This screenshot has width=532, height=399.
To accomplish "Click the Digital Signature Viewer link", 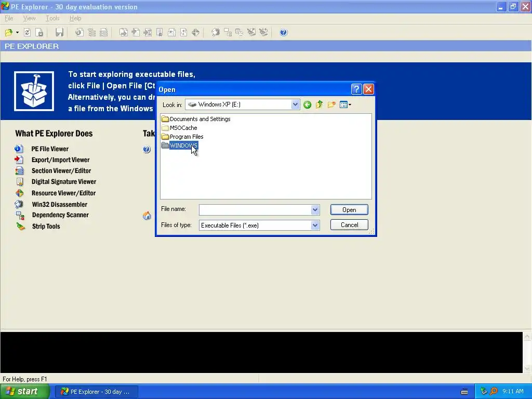I will tap(64, 181).
